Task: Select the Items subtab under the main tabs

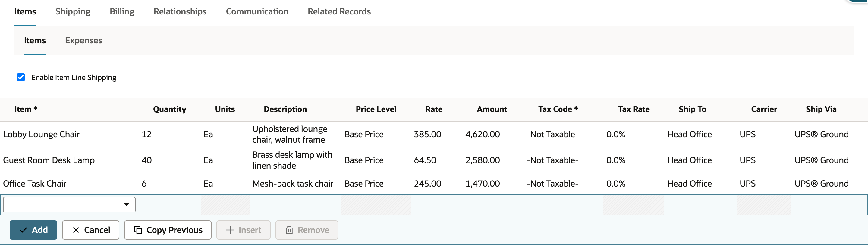Action: click(x=35, y=40)
